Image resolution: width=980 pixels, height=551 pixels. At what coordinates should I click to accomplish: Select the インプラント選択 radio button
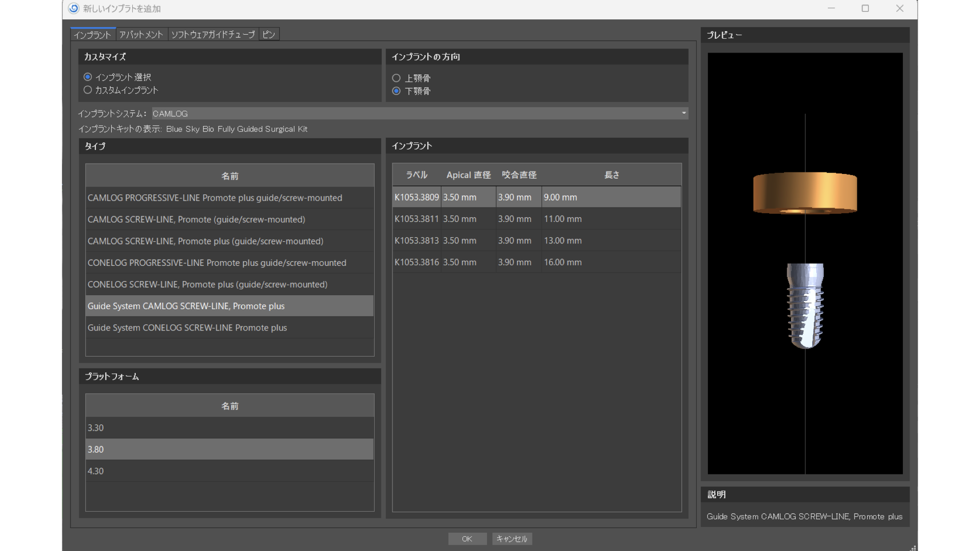click(88, 77)
